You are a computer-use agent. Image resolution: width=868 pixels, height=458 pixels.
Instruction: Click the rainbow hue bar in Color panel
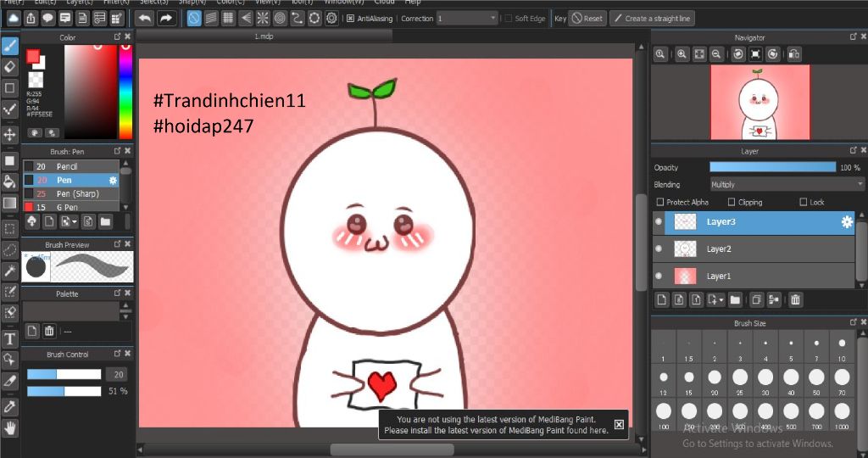click(125, 92)
